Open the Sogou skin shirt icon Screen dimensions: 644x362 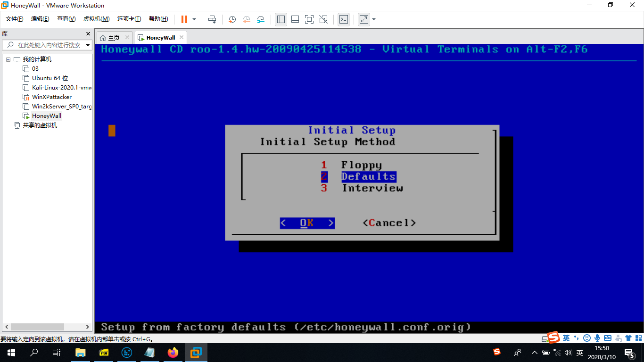628,338
